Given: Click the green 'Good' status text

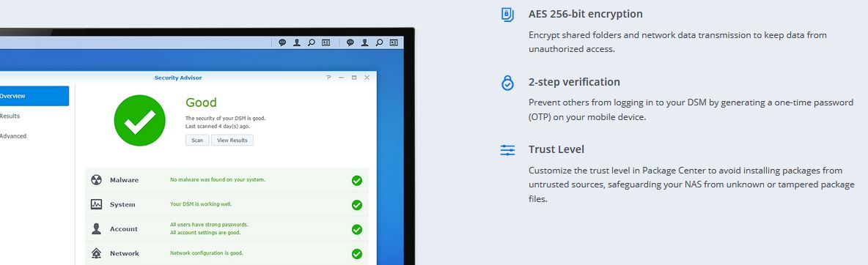Looking at the screenshot, I should (x=201, y=102).
